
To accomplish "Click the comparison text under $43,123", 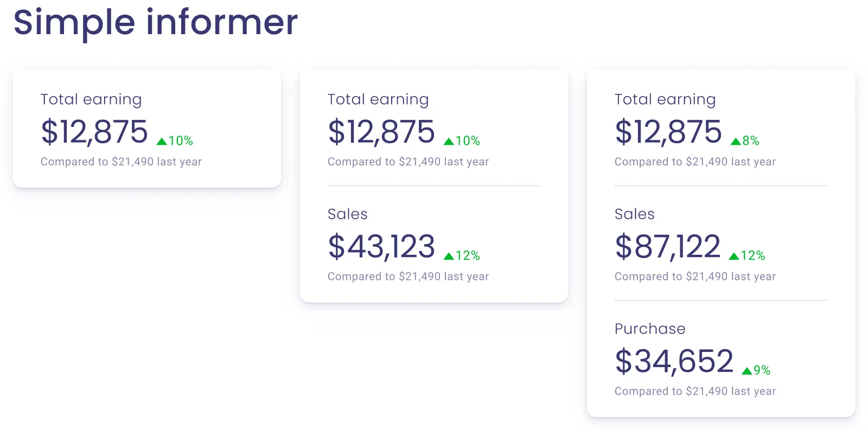I will (x=408, y=277).
